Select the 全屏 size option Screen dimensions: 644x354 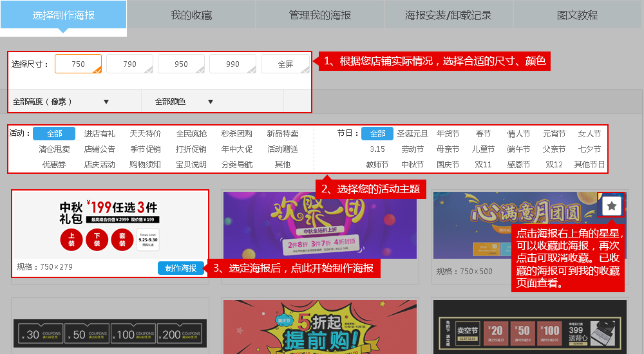click(285, 64)
